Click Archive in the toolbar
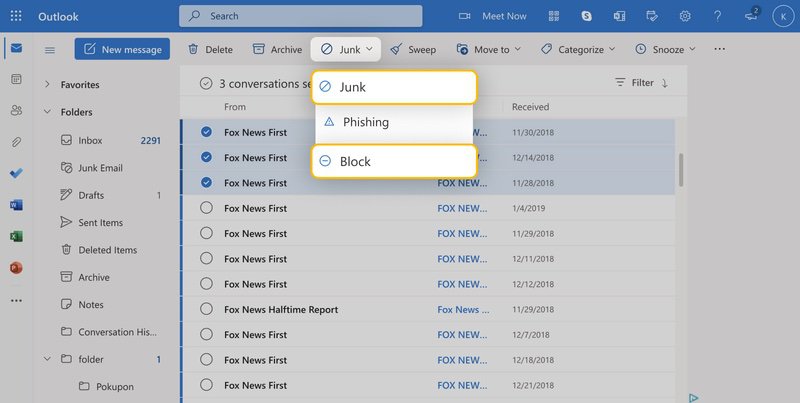 click(x=278, y=49)
